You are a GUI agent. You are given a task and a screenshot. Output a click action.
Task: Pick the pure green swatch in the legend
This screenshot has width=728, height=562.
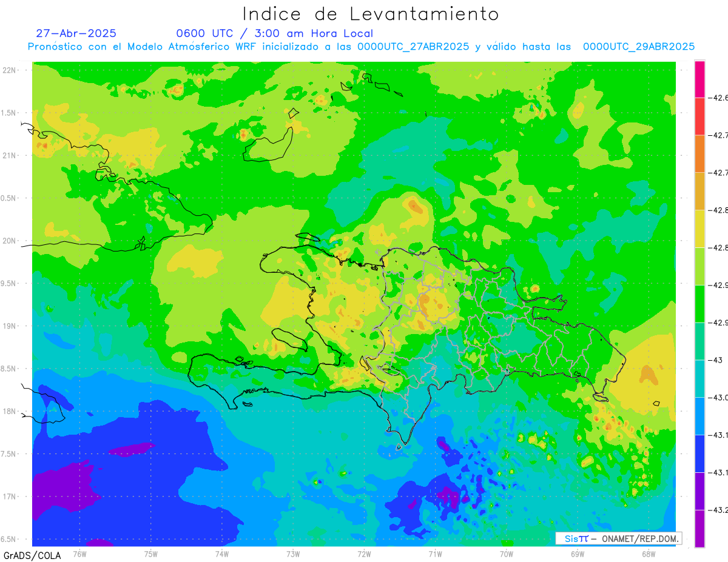coord(699,304)
